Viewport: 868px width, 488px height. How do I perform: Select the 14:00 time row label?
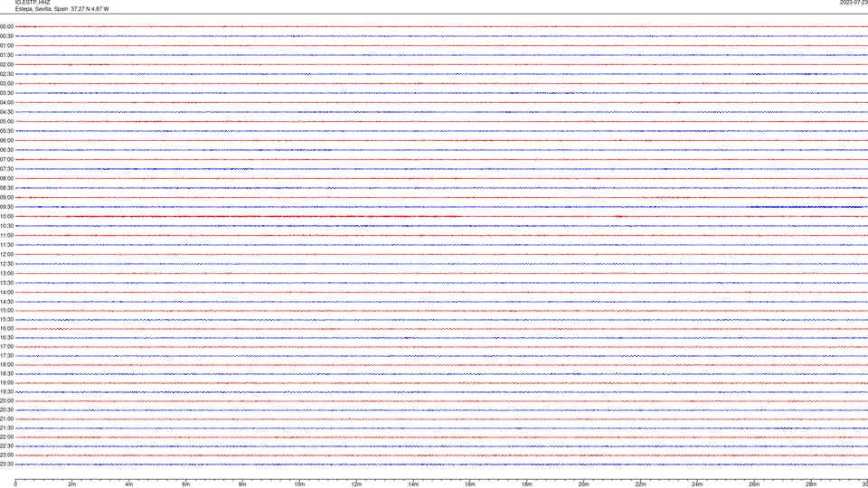click(6, 292)
